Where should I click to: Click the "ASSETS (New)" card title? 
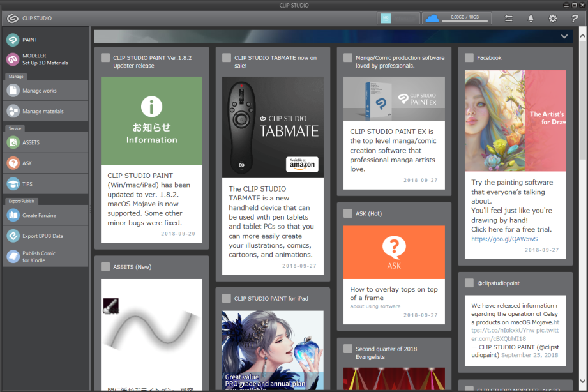132,267
